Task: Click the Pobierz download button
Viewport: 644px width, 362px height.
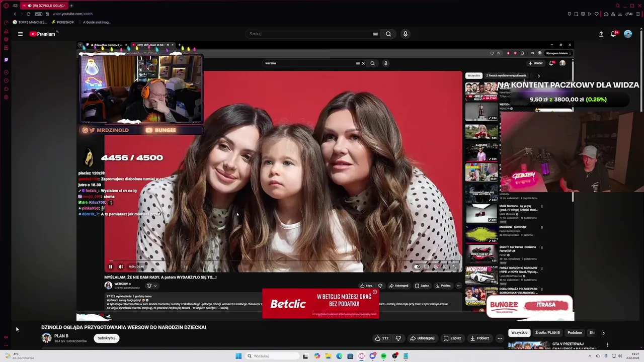Action: (479, 338)
